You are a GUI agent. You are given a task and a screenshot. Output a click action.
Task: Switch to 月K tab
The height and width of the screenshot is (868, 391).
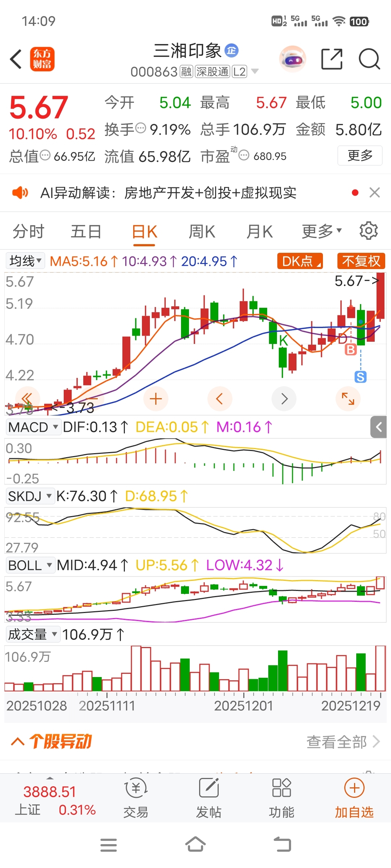pos(260,231)
